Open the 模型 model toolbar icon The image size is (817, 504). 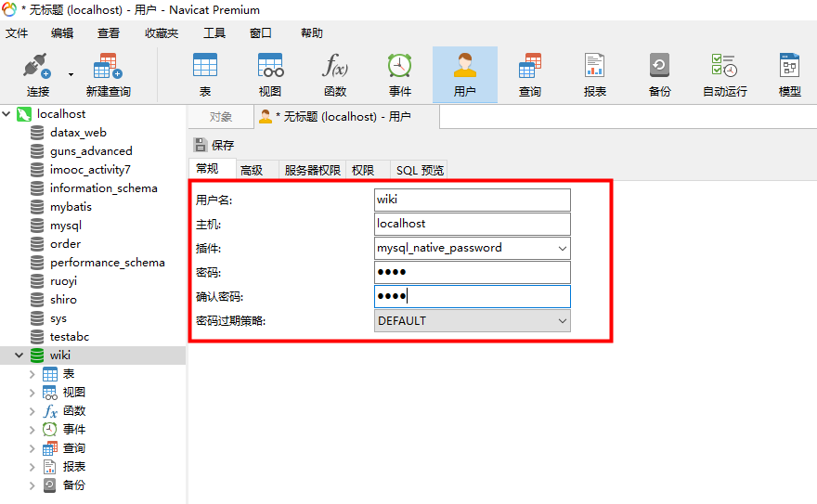point(789,75)
